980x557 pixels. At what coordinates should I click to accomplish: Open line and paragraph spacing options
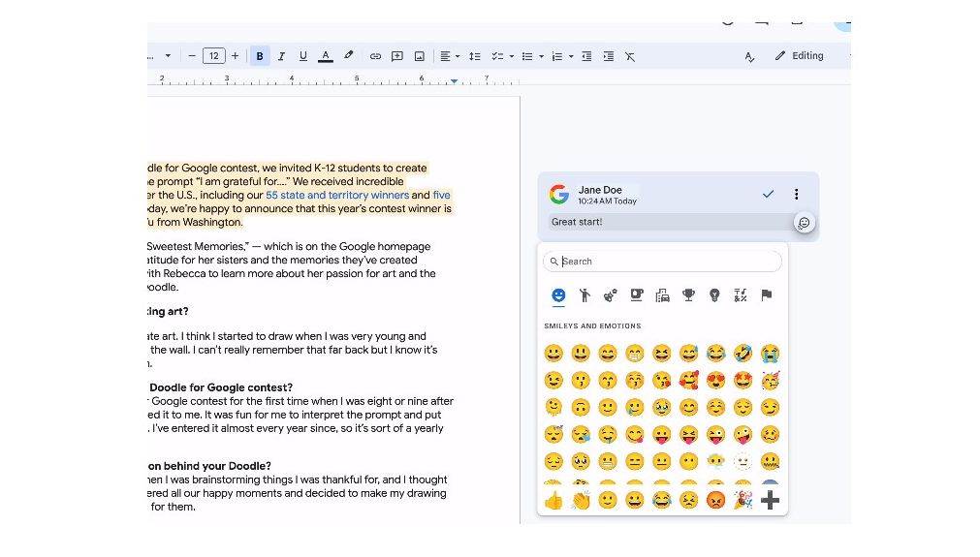point(475,56)
